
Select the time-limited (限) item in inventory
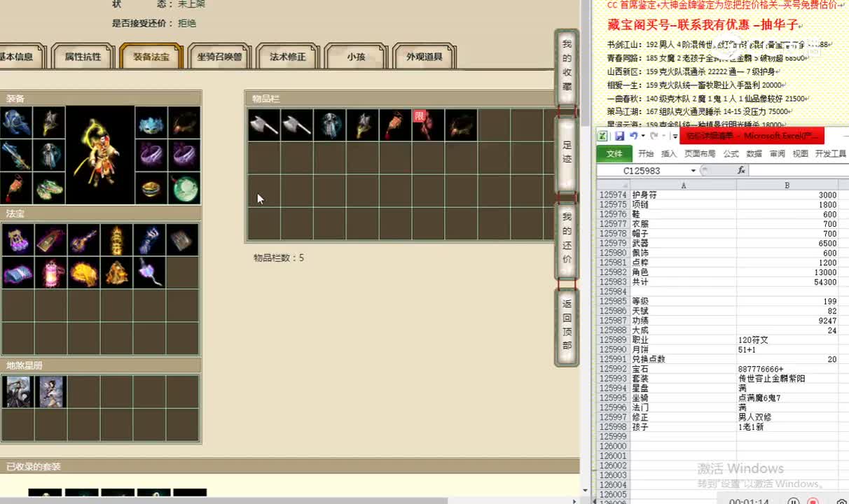pyautogui.click(x=429, y=125)
